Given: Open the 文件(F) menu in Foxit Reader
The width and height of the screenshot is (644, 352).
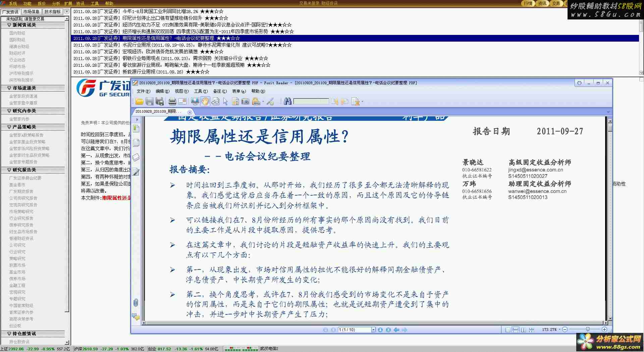Looking at the screenshot, I should coord(143,91).
